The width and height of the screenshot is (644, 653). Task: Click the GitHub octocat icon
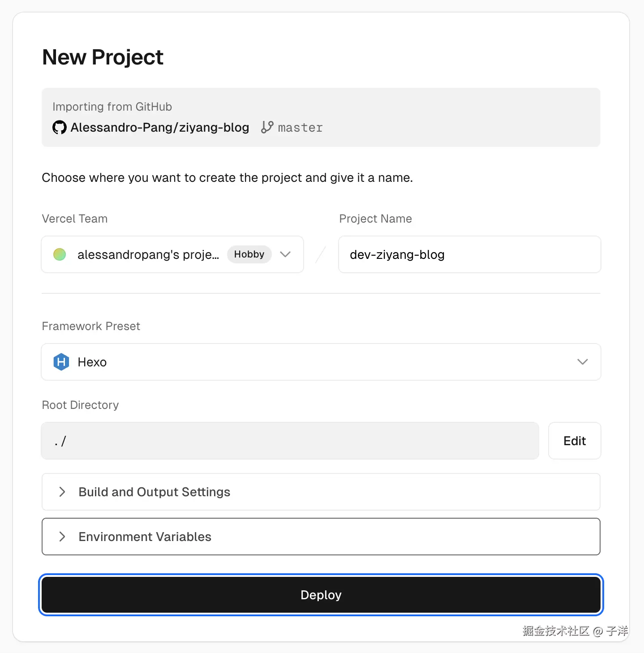[x=60, y=128]
